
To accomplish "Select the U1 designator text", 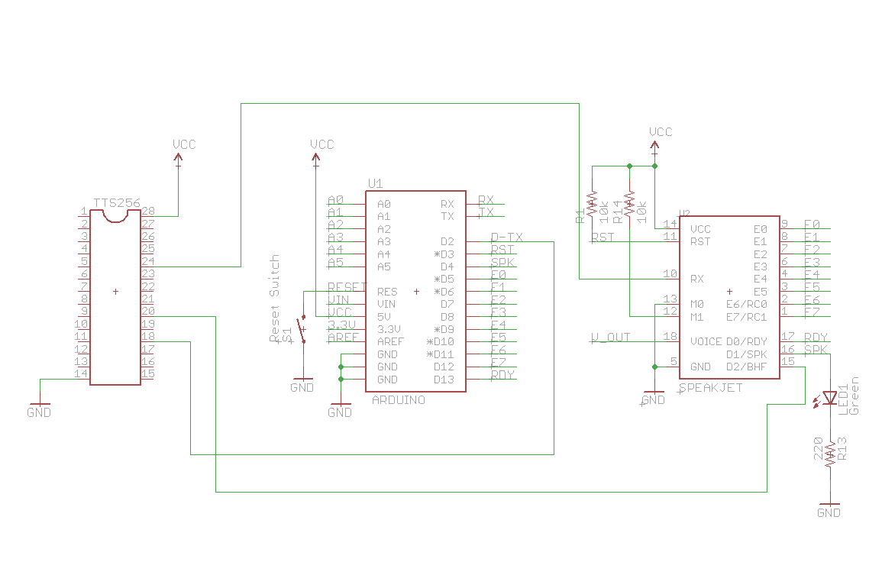I will pos(375,183).
